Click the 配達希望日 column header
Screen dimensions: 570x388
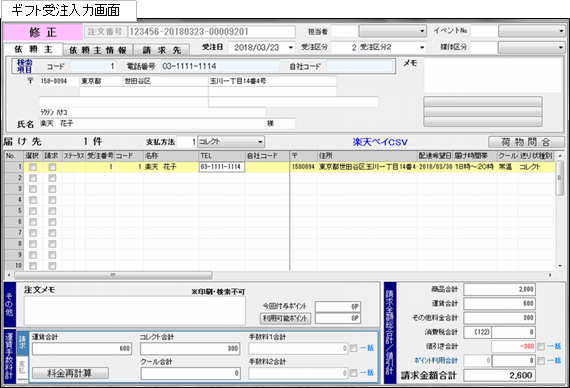tap(435, 156)
